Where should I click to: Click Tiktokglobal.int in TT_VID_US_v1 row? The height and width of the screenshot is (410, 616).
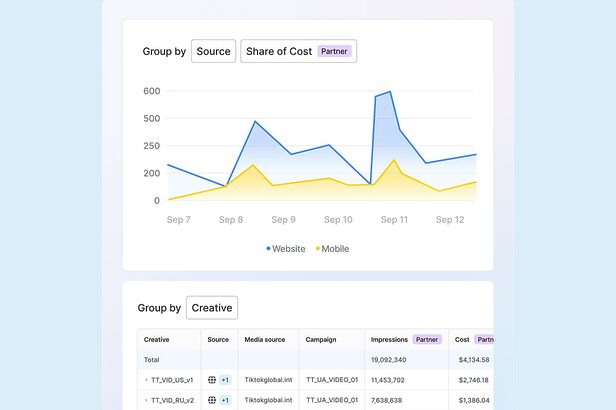tap(268, 380)
